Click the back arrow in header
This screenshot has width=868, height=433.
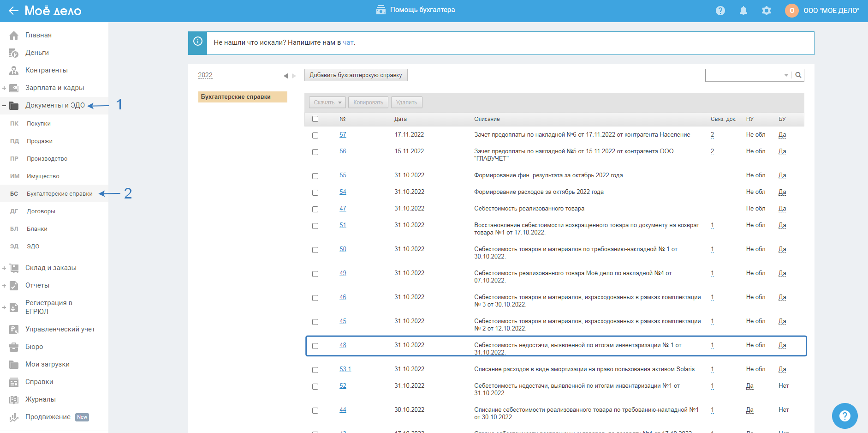click(x=13, y=11)
